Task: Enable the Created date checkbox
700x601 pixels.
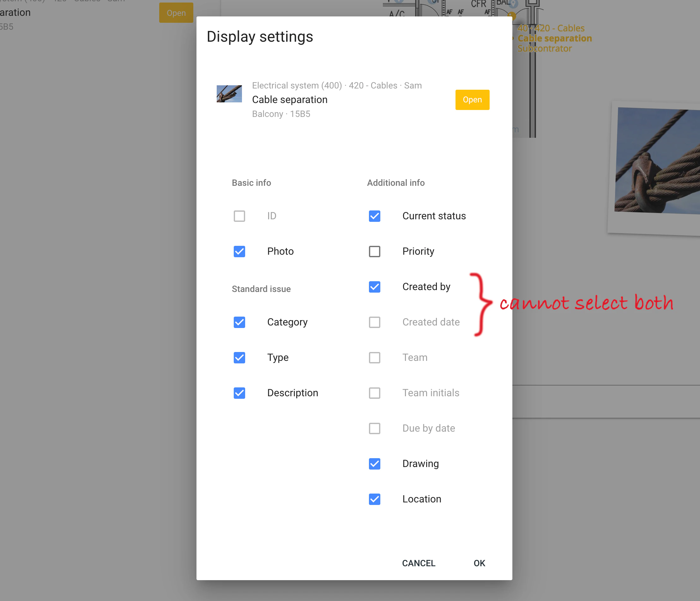Action: click(x=374, y=323)
